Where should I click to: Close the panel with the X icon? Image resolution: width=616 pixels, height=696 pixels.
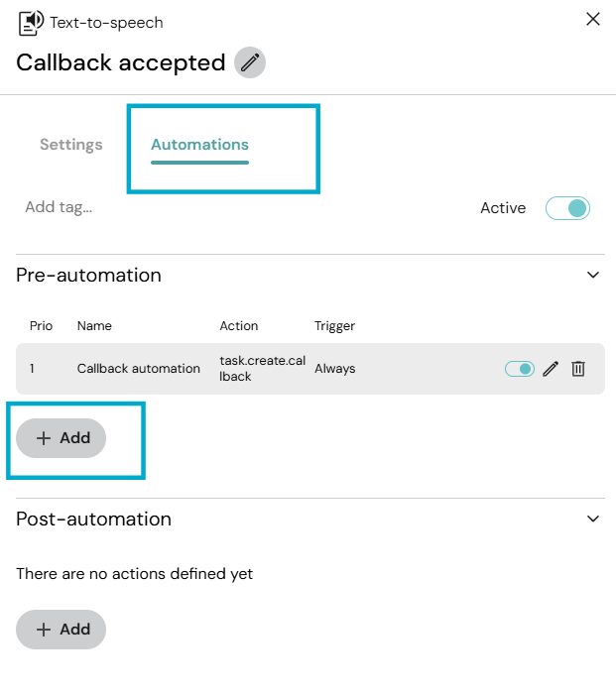click(x=593, y=19)
